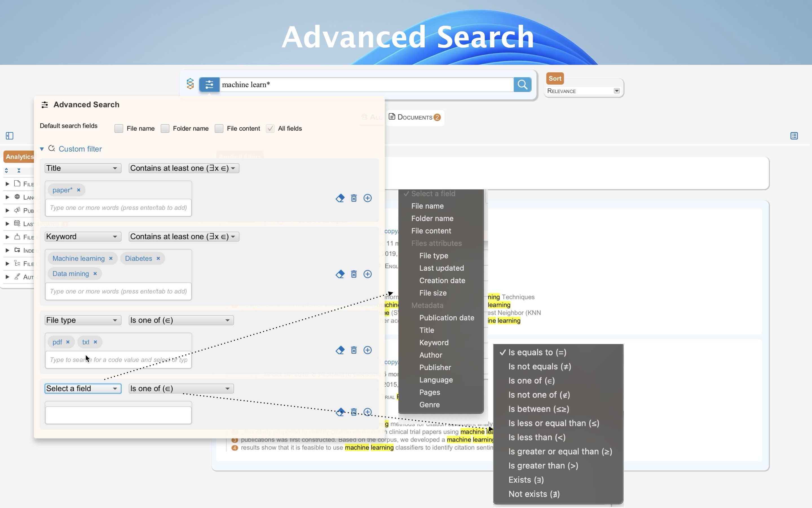Choose Creation date in the field menu
Image resolution: width=812 pixels, height=508 pixels.
tap(442, 281)
